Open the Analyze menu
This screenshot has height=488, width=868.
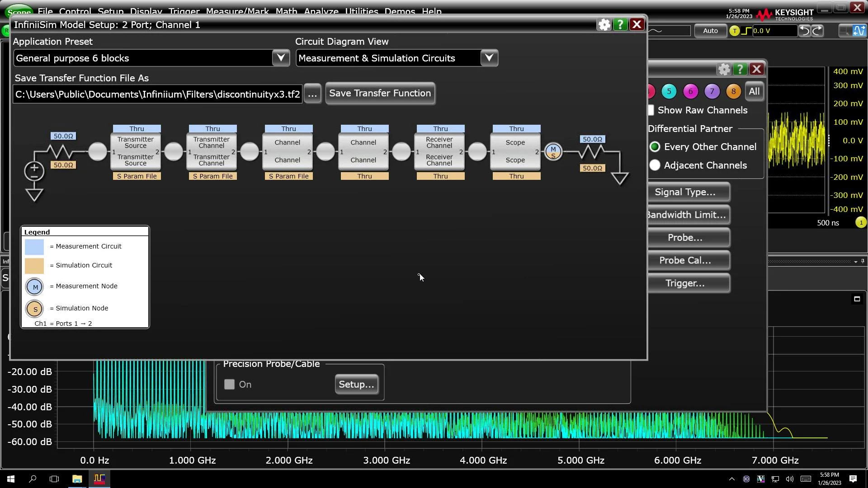pos(321,11)
